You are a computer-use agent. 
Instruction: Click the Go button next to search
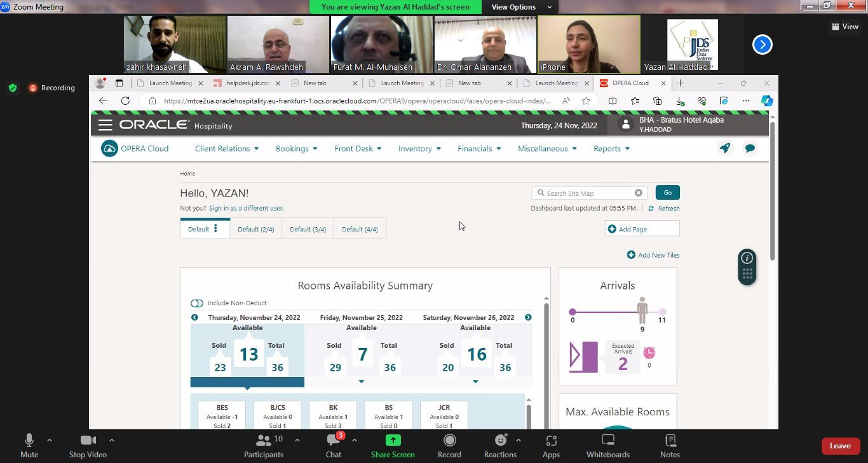pos(667,193)
